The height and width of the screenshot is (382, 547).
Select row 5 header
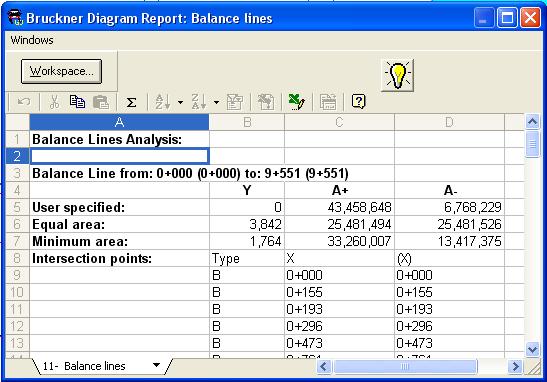[x=17, y=207]
